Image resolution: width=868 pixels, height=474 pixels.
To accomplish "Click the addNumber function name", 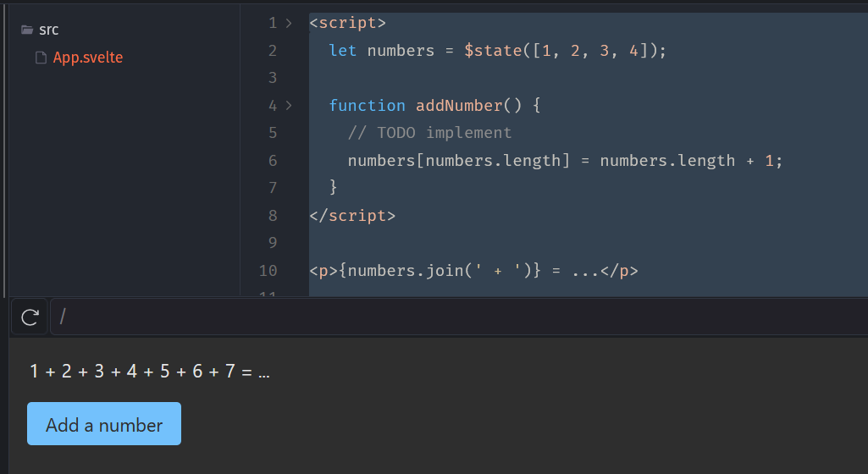I will tap(458, 106).
